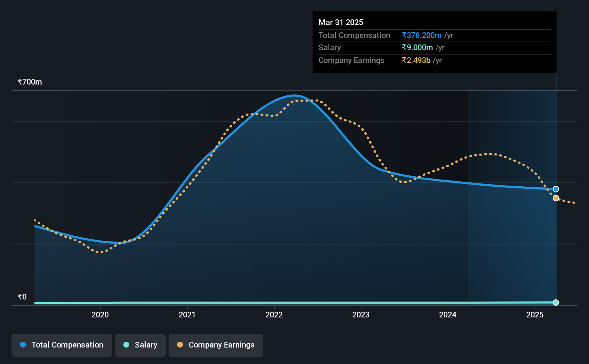Image resolution: width=589 pixels, height=364 pixels.
Task: Click the orange Company Earnings legend dot
Action: click(x=180, y=345)
